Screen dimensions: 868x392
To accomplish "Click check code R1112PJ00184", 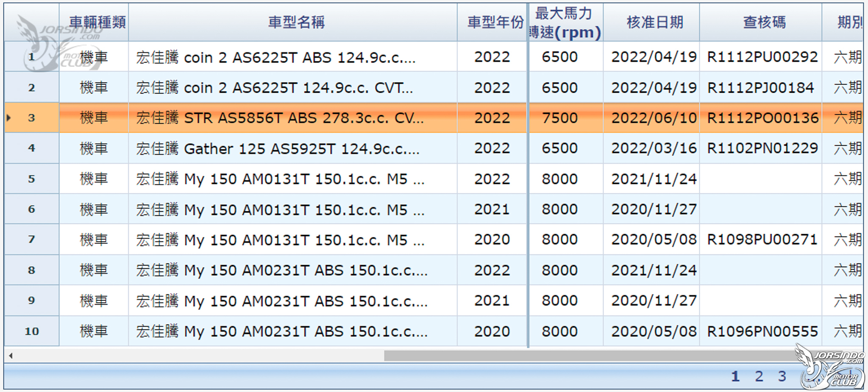I will tap(760, 88).
